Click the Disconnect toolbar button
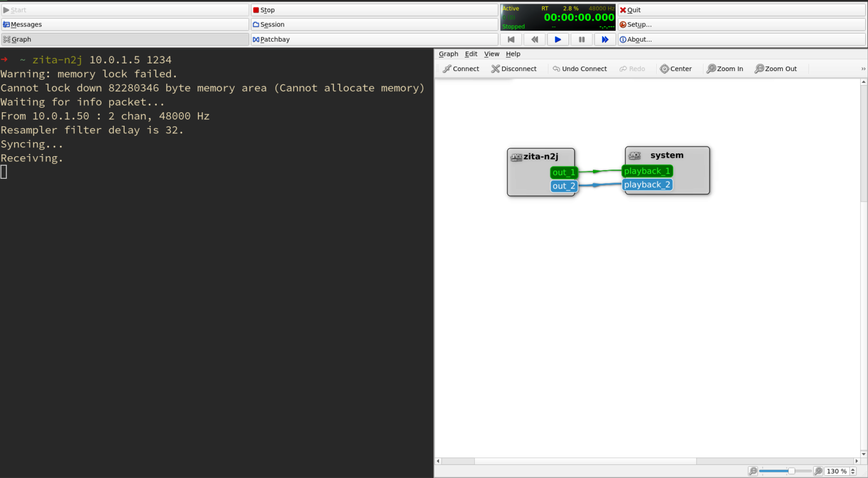868x478 pixels. coord(514,69)
